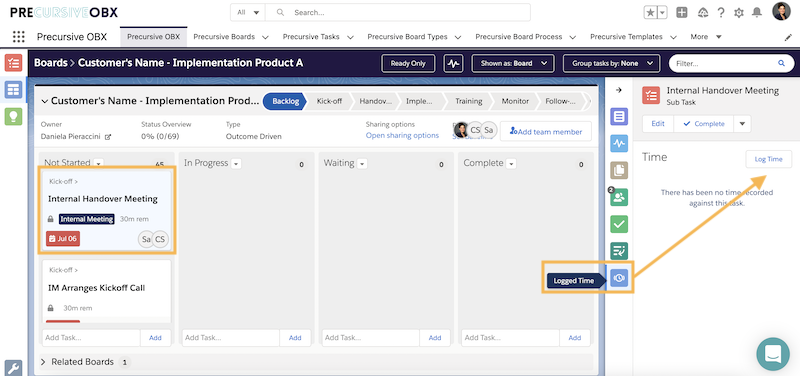Click the global actions plus icon
The width and height of the screenshot is (800, 376).
682,13
